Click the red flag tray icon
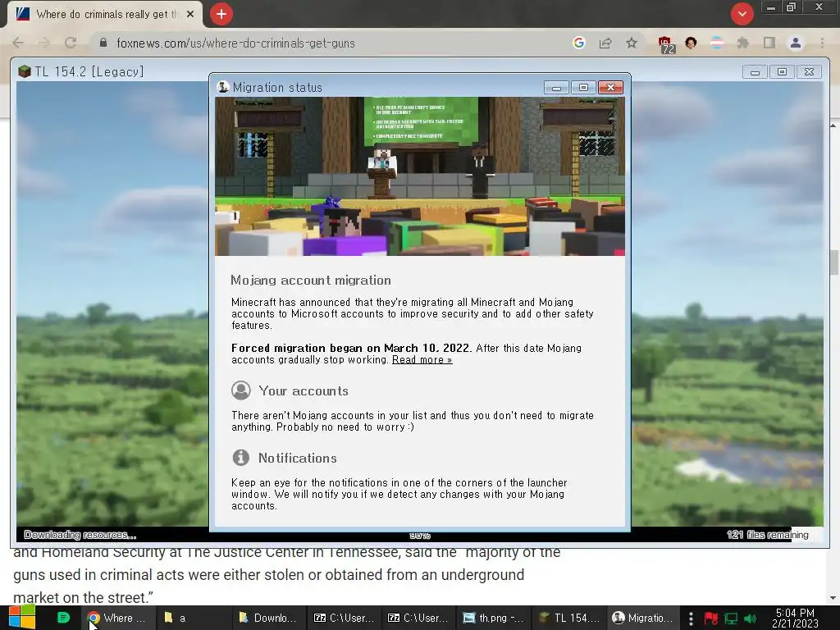The height and width of the screenshot is (630, 840). [x=711, y=619]
